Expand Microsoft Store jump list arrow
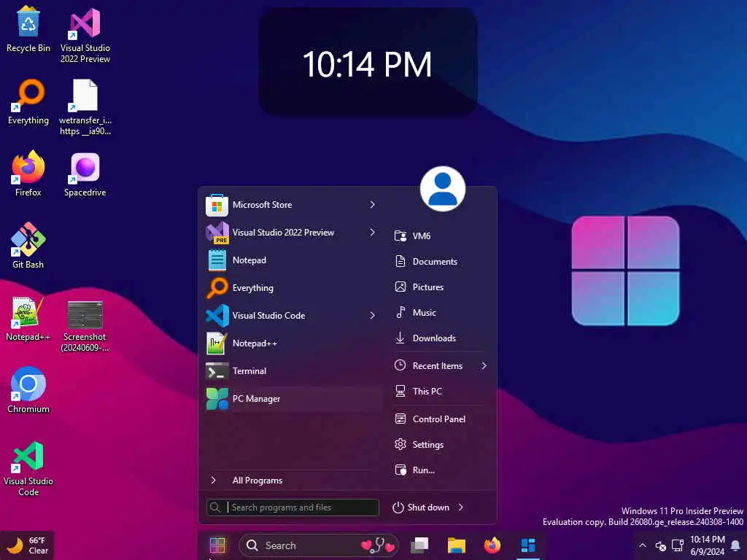 click(373, 205)
